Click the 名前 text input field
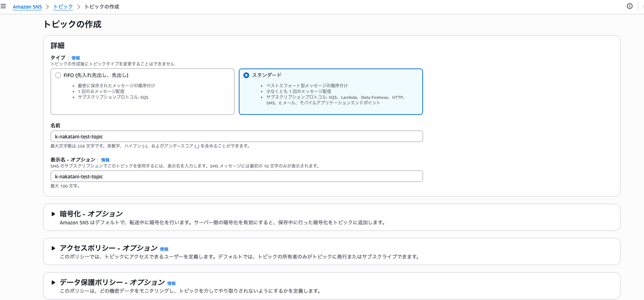644x300 pixels. coord(236,136)
